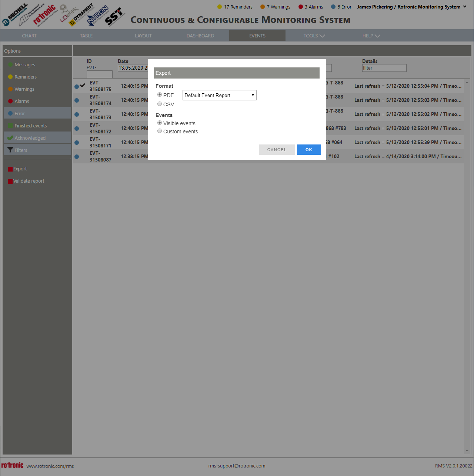Image resolution: width=474 pixels, height=476 pixels.
Task: Click the Validate report option
Action: (26, 181)
